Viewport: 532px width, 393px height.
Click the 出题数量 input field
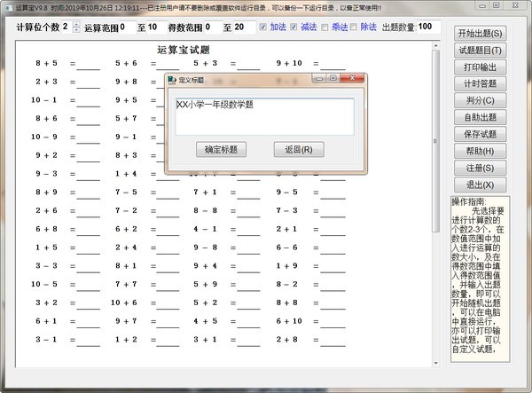(424, 27)
